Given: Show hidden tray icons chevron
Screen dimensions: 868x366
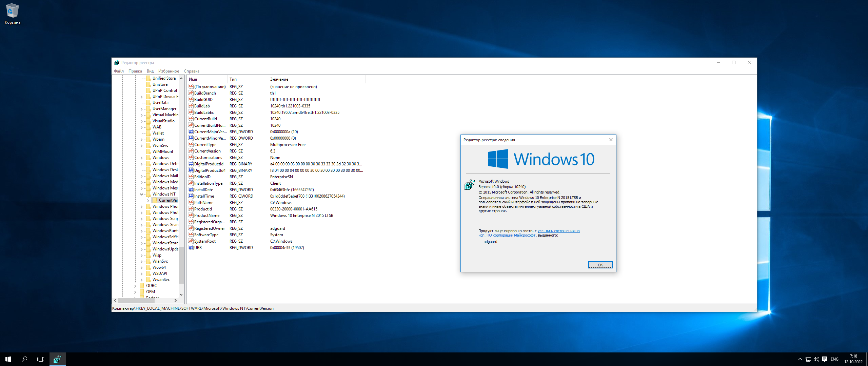Looking at the screenshot, I should (x=800, y=359).
